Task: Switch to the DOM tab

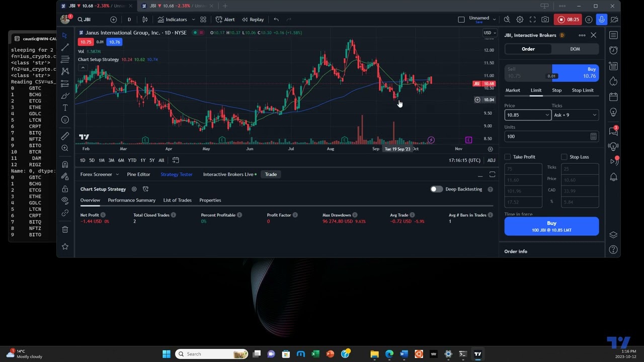Action: tap(575, 49)
